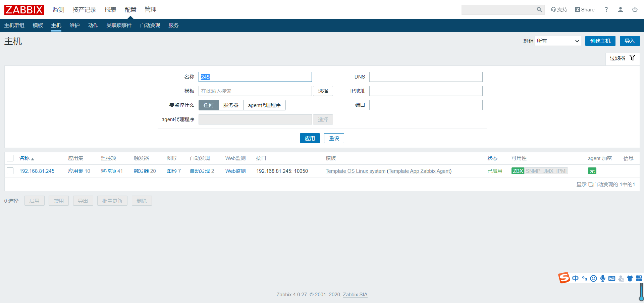Tick the select-all hosts checkbox
Image resolution: width=644 pixels, height=303 pixels.
point(10,158)
